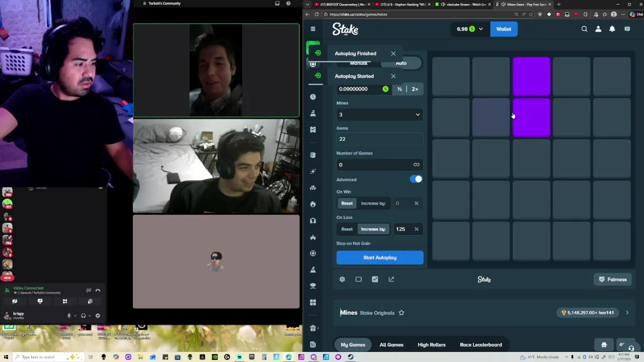Open the sidebar grid icon

point(313,302)
